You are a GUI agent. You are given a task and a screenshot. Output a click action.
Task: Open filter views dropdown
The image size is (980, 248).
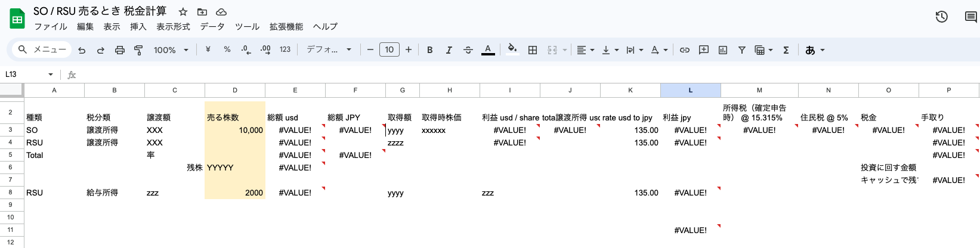coord(763,50)
